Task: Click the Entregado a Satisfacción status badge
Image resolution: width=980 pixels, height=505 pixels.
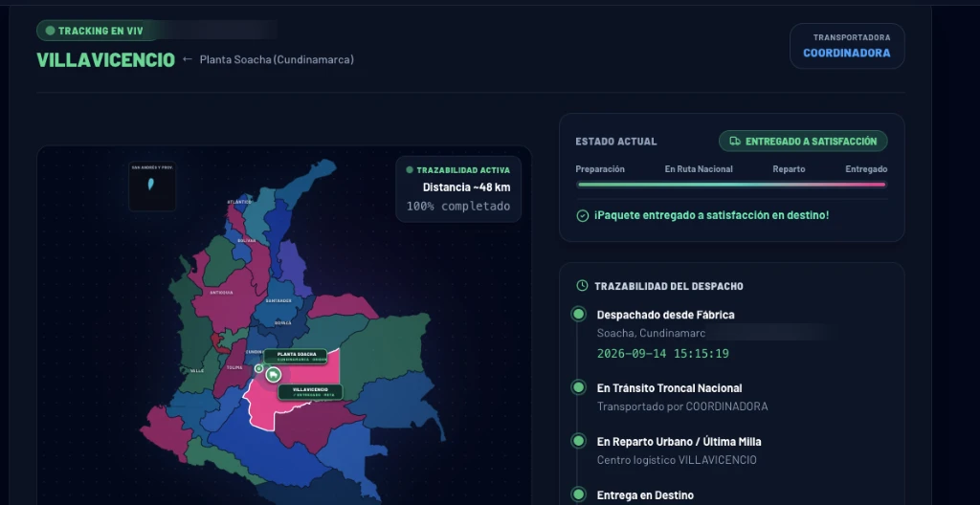Action: click(803, 142)
